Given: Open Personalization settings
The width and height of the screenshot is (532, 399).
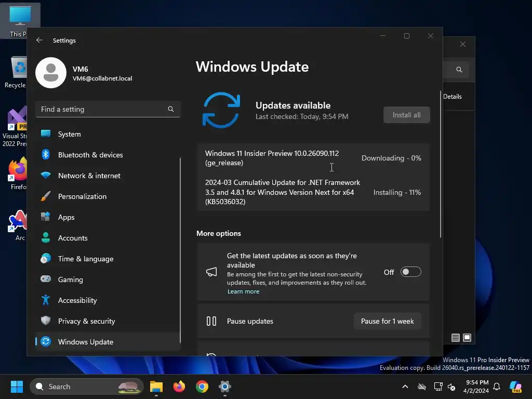Looking at the screenshot, I should [108, 196].
